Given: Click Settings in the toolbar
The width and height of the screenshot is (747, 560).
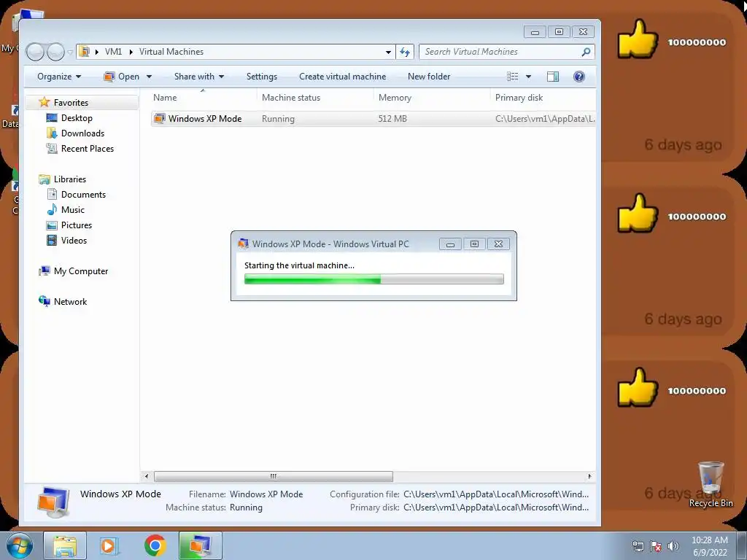Looking at the screenshot, I should [x=262, y=77].
